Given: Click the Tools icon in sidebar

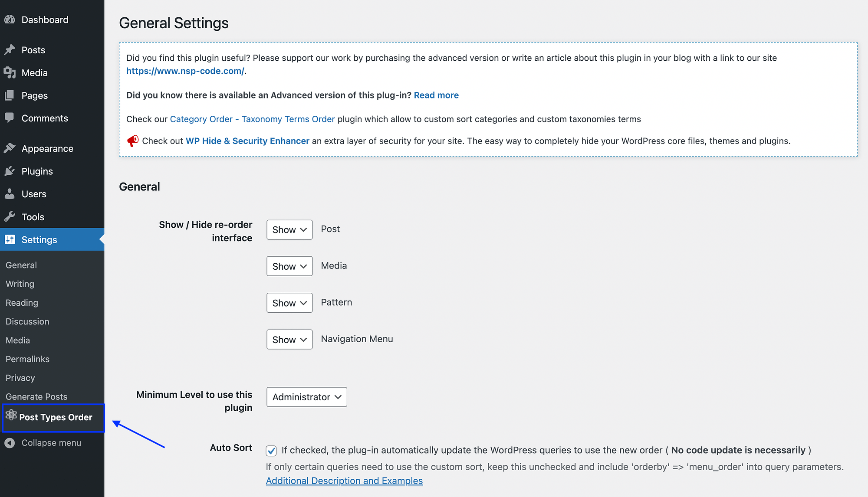Looking at the screenshot, I should coord(9,216).
